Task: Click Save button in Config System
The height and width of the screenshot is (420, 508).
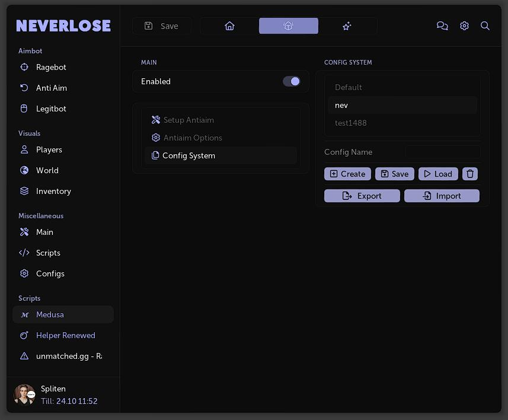Action: [394, 174]
